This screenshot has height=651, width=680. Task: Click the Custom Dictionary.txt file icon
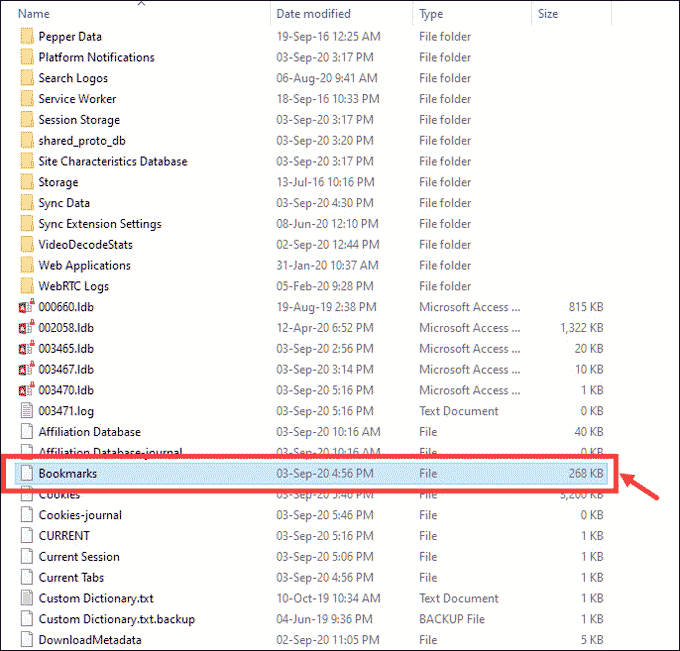point(27,598)
